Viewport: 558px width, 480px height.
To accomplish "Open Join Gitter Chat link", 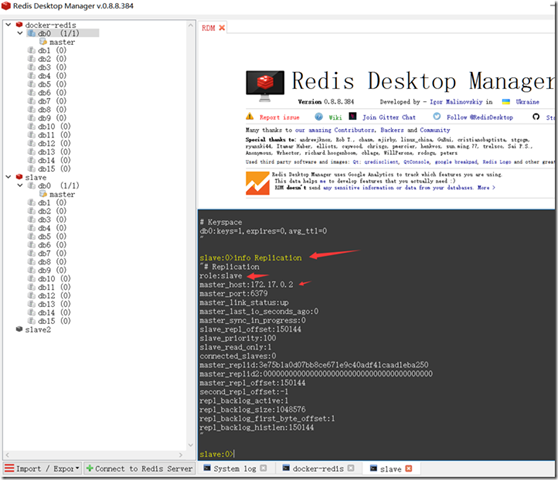I will 389,117.
